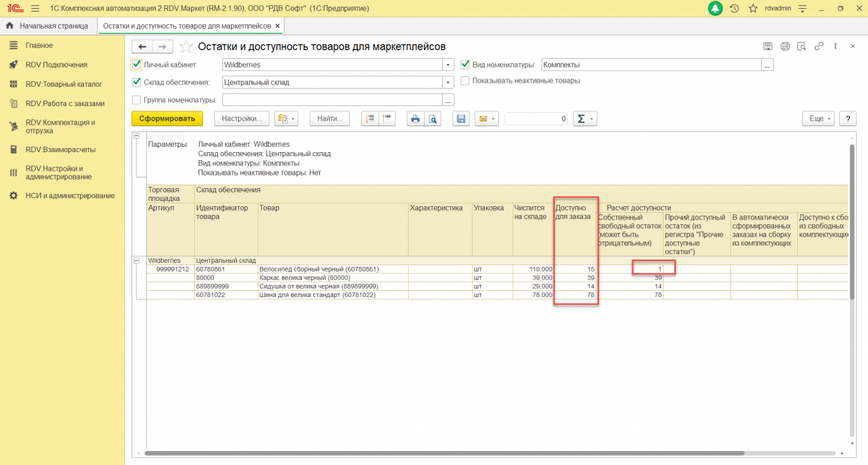Viewport: 868px width, 465px height.
Task: Toggle Вид номенклатуры checkbox
Action: pos(465,65)
